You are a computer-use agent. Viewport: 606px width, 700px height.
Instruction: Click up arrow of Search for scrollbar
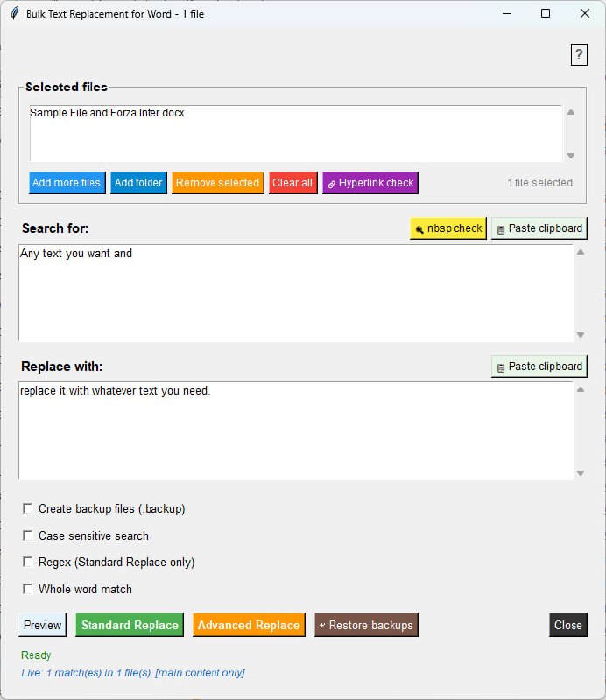[x=581, y=252]
